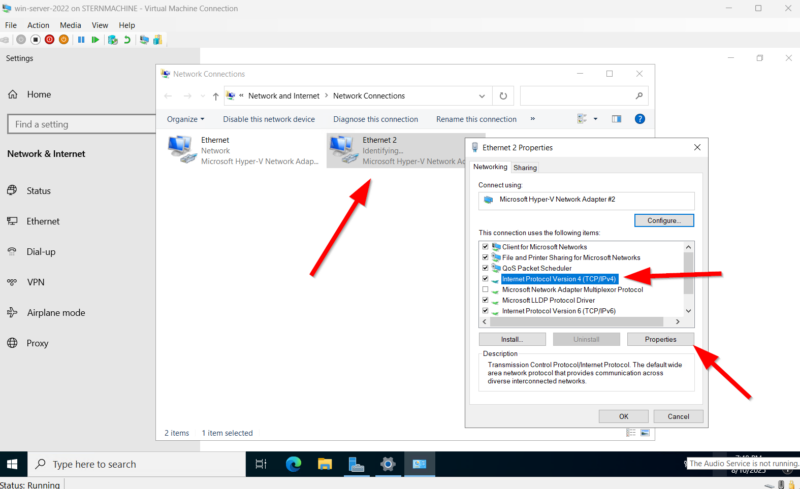This screenshot has height=489, width=800.
Task: Open the Help menu
Action: [127, 25]
